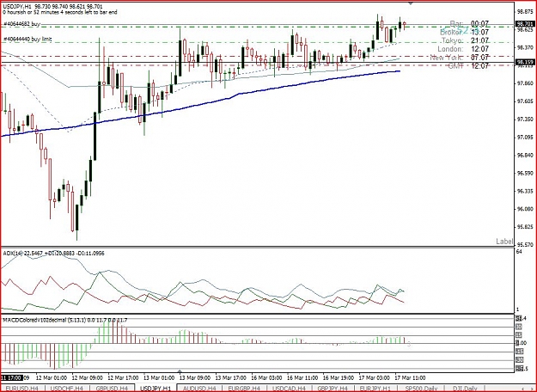Click the 'USDJPY,H1' chart title text
The height and width of the screenshot is (392, 537).
coord(15,7)
